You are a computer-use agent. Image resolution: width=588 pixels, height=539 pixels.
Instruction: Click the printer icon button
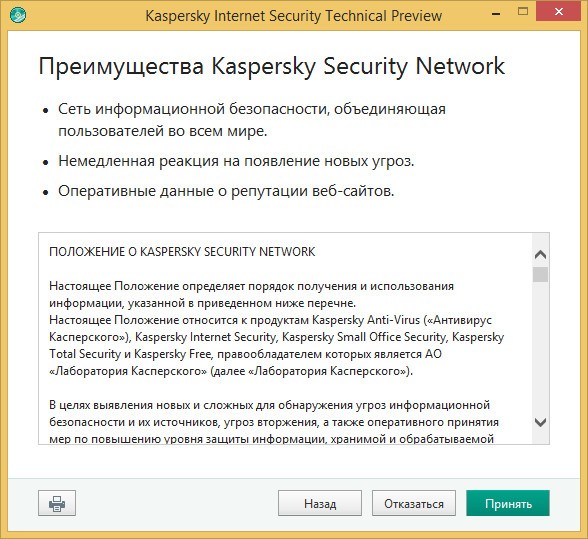click(57, 503)
